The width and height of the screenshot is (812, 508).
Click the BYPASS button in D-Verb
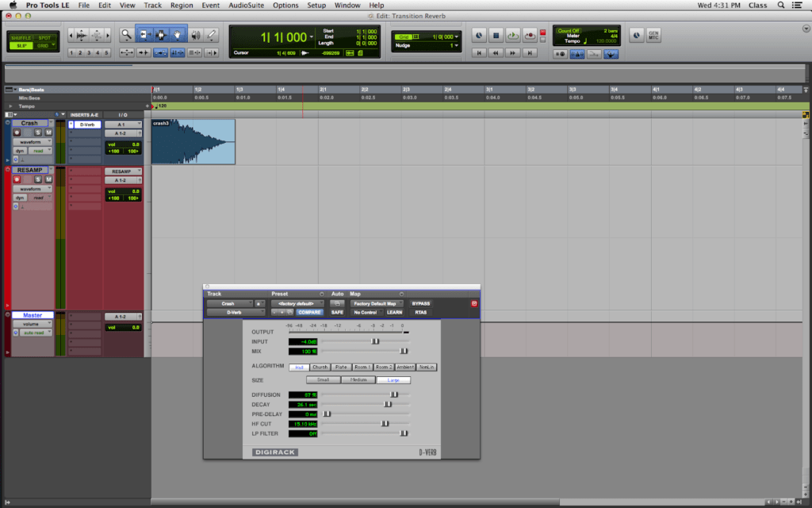[421, 303]
